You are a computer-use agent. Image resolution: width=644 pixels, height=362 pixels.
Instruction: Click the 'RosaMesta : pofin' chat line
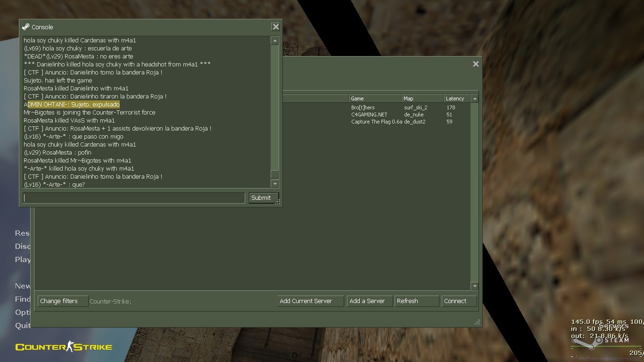pos(58,153)
